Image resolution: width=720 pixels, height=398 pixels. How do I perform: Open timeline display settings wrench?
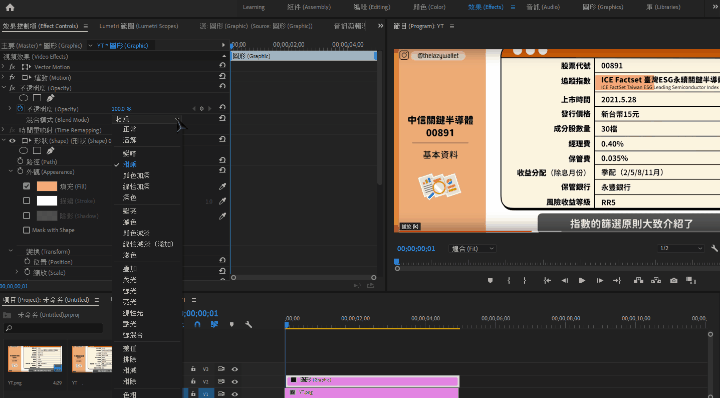click(x=248, y=325)
